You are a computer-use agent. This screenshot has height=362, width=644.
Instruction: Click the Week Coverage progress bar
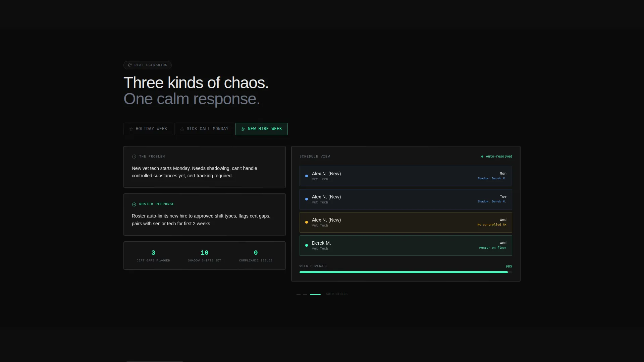pos(406,272)
